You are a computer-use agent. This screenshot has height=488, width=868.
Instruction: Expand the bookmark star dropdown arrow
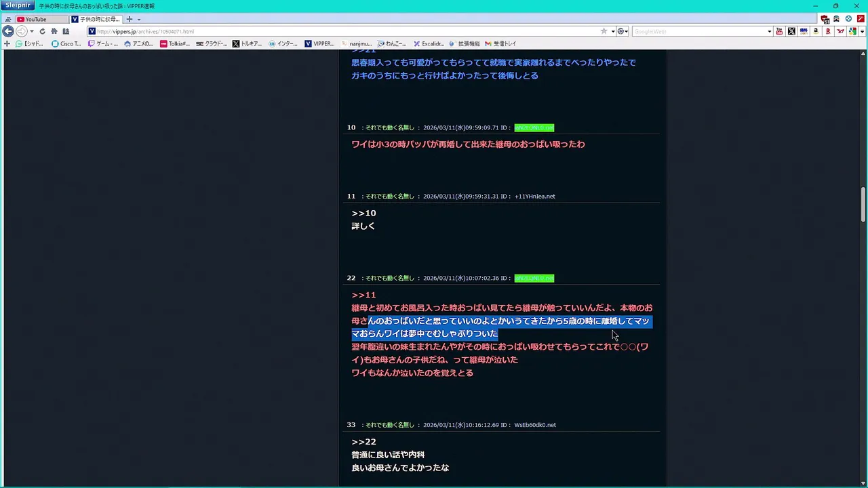pos(612,31)
